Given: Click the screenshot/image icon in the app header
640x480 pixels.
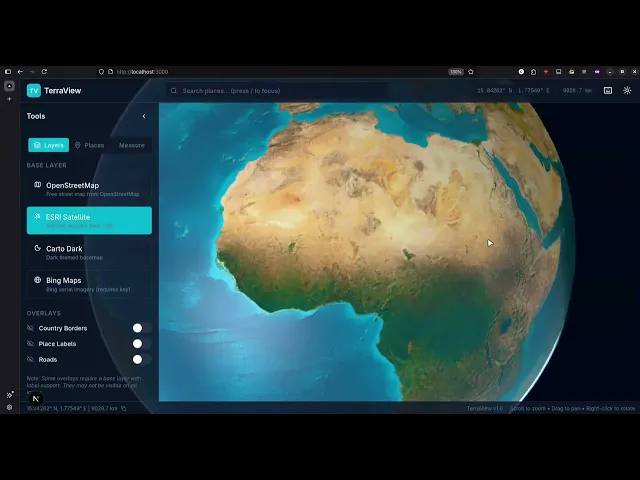Looking at the screenshot, I should [x=608, y=91].
